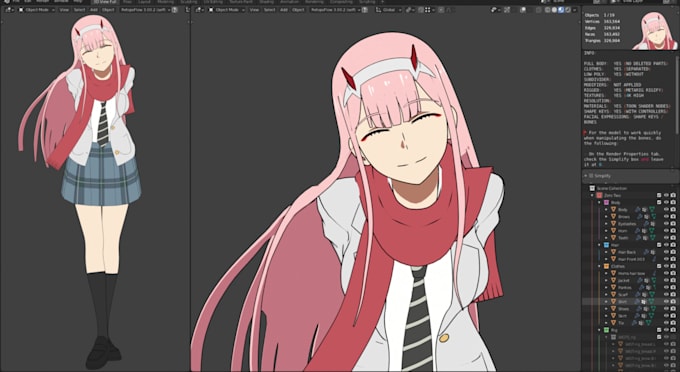Image resolution: width=680 pixels, height=372 pixels.
Task: Uncheck Rig collection exclude checkbox
Action: click(x=659, y=330)
